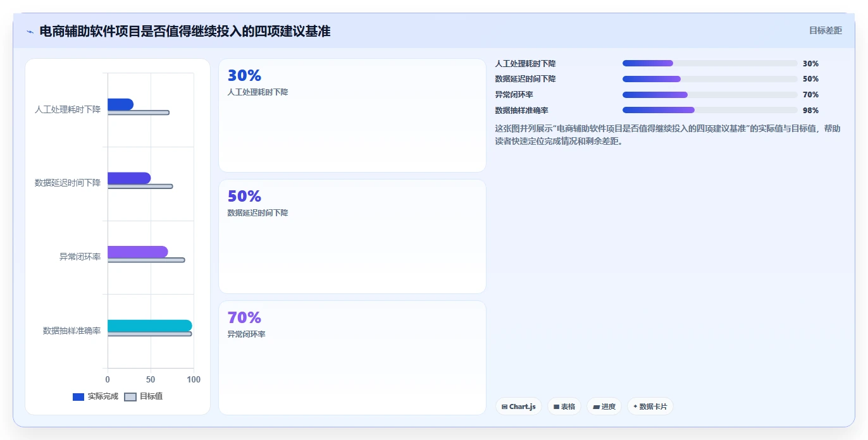The image size is (868, 440).
Task: Click the 进度 tag chip
Action: coord(604,406)
